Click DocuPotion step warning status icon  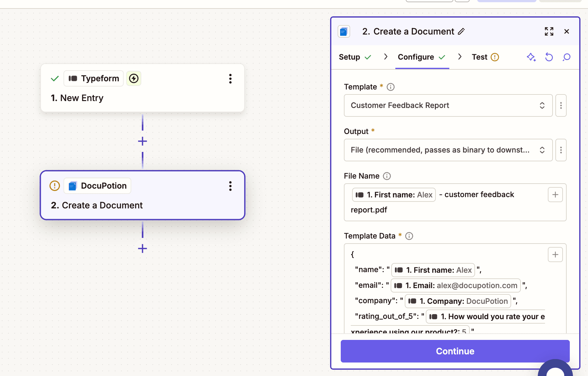click(x=55, y=186)
